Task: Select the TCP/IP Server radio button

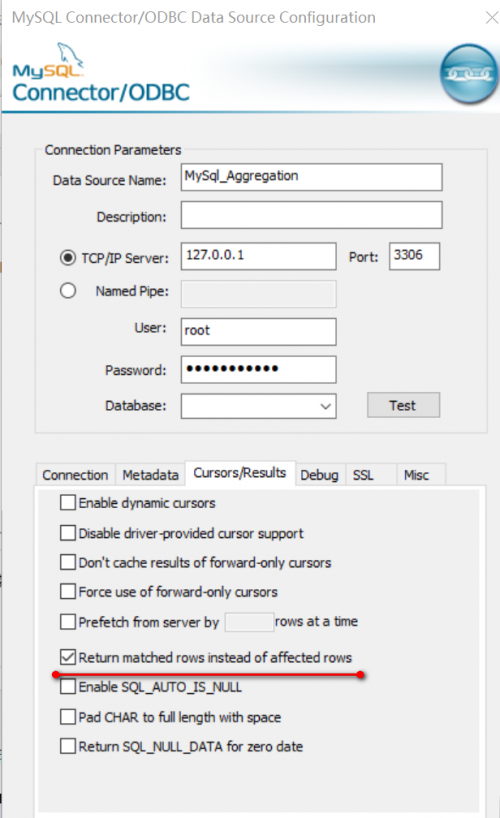Action: point(68,258)
